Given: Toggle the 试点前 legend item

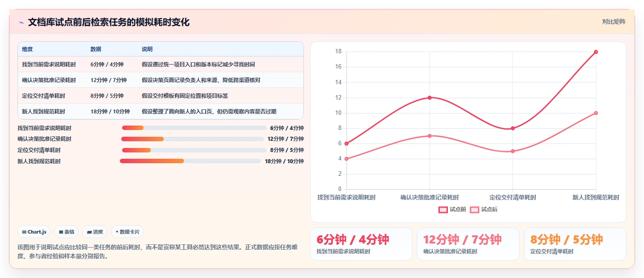Looking at the screenshot, I should [x=452, y=209].
